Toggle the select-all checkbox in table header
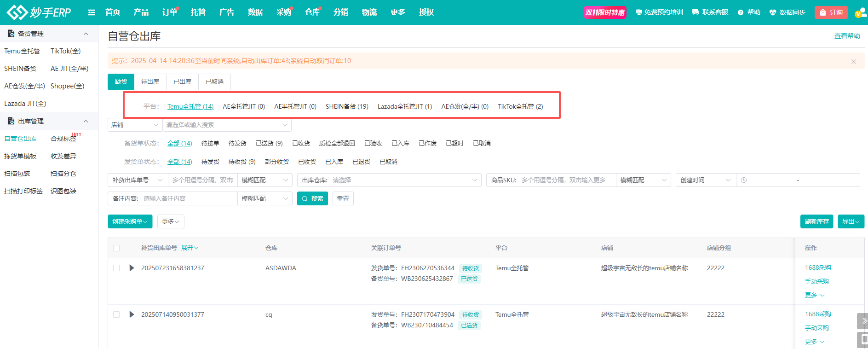 pos(116,248)
